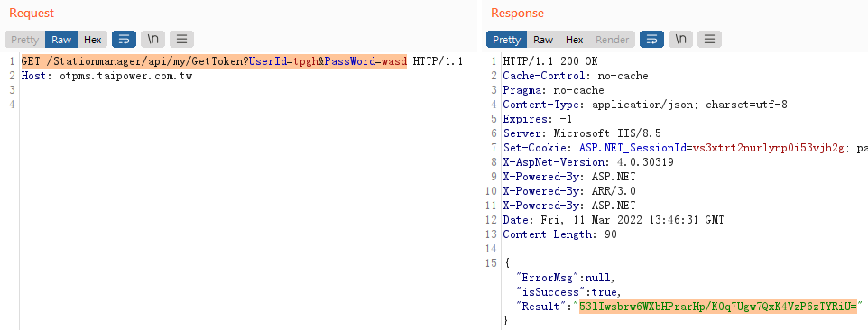Click the Request panel title
This screenshot has width=868, height=330.
pos(32,13)
